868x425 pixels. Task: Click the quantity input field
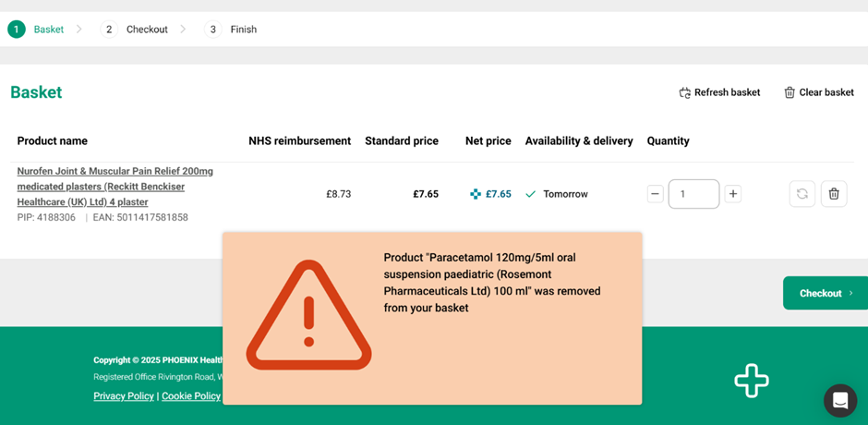[693, 194]
